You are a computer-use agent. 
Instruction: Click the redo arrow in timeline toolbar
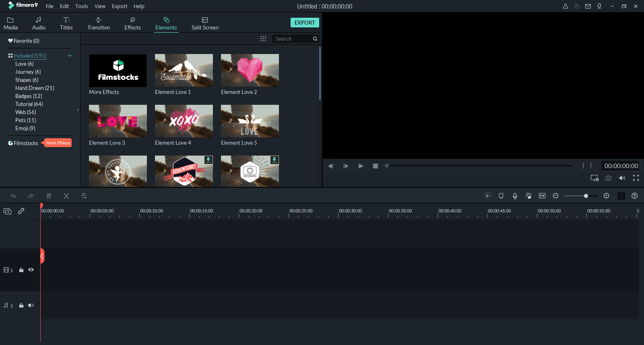[31, 196]
